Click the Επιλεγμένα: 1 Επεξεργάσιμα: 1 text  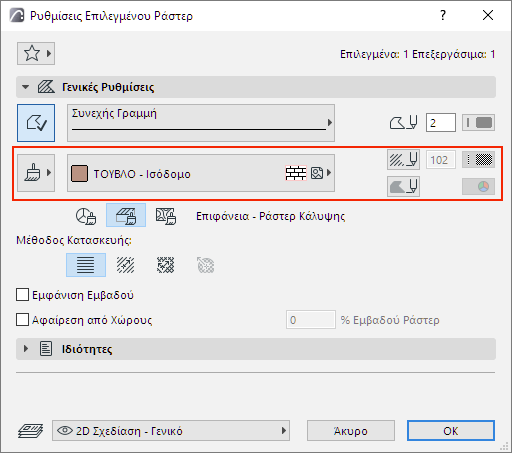point(417,54)
